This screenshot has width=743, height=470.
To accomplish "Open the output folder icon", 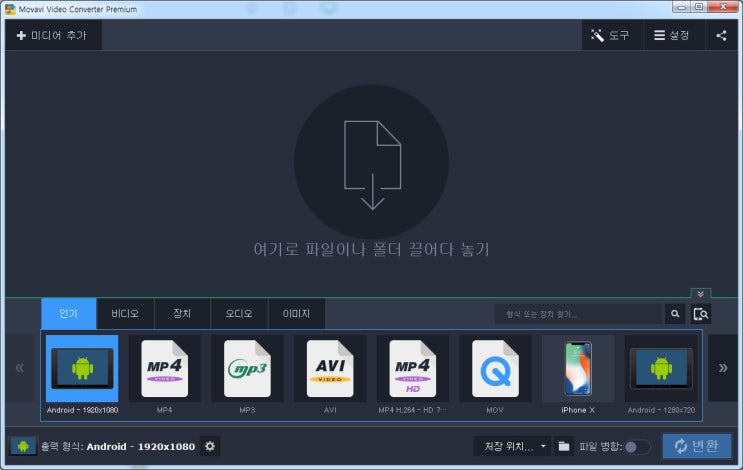I will coord(564,446).
